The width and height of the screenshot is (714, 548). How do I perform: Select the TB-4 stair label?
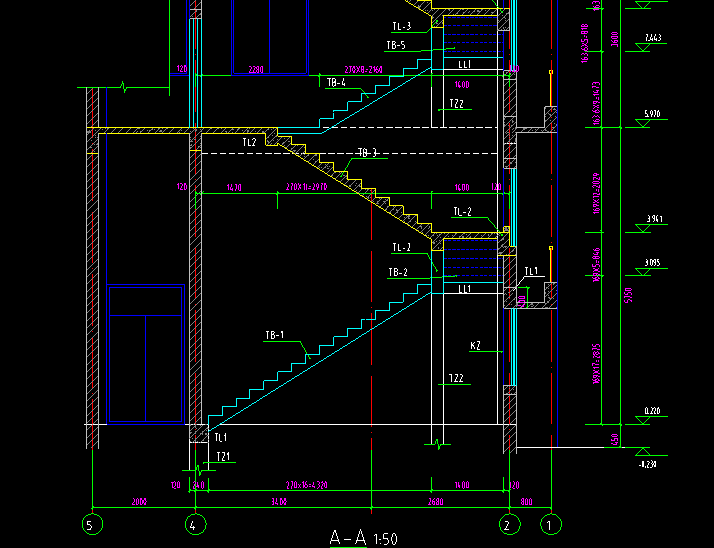click(335, 83)
